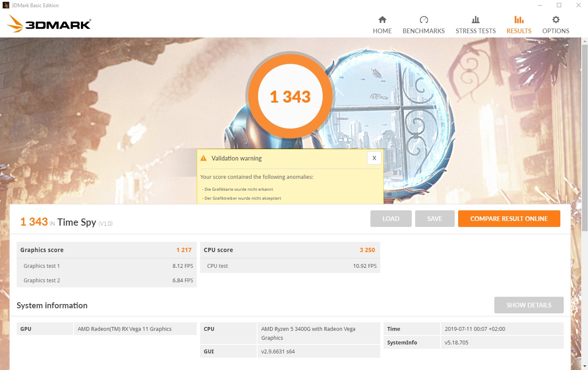
Task: Select the CPU test result 10.92 FPS
Action: tap(365, 266)
